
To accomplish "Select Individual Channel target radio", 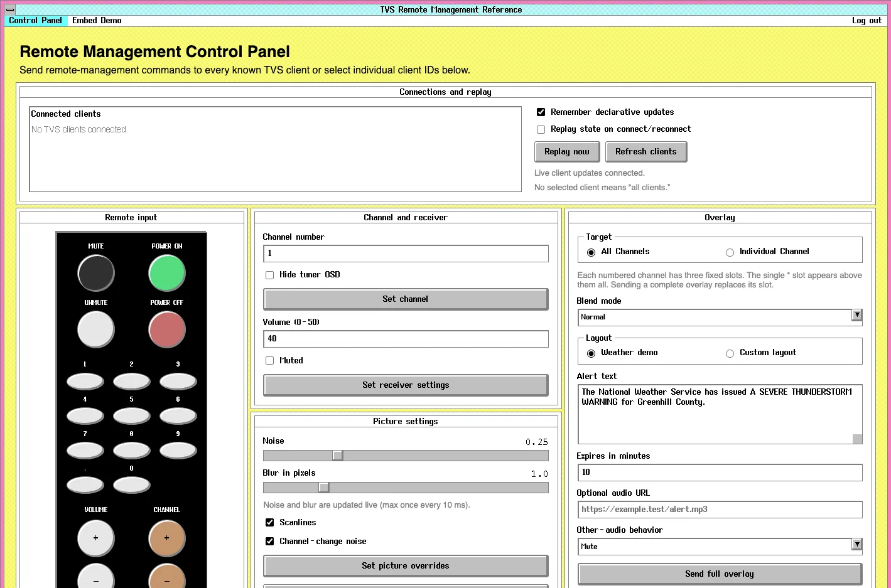I will point(730,252).
